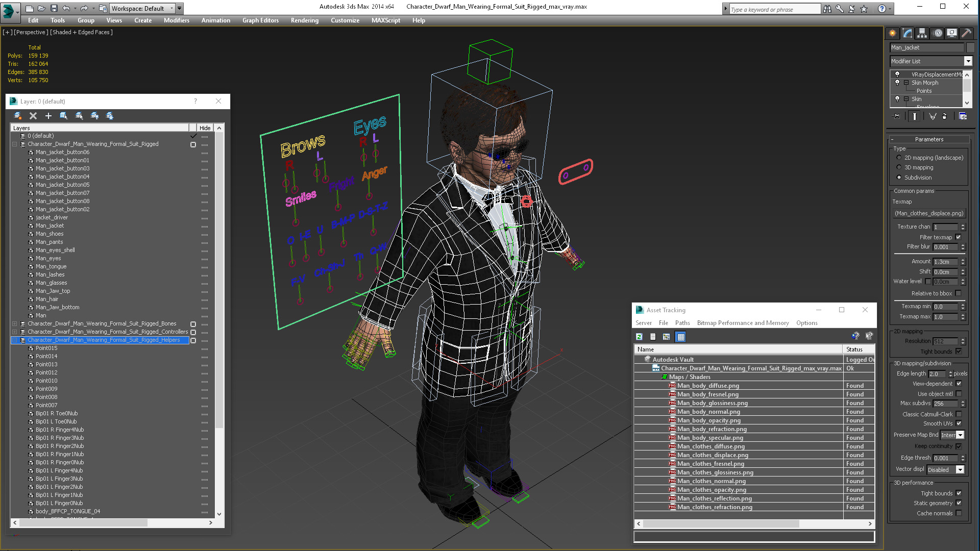Click Hide/Unhide All Layers icon
The image size is (980, 551).
pyautogui.click(x=94, y=116)
